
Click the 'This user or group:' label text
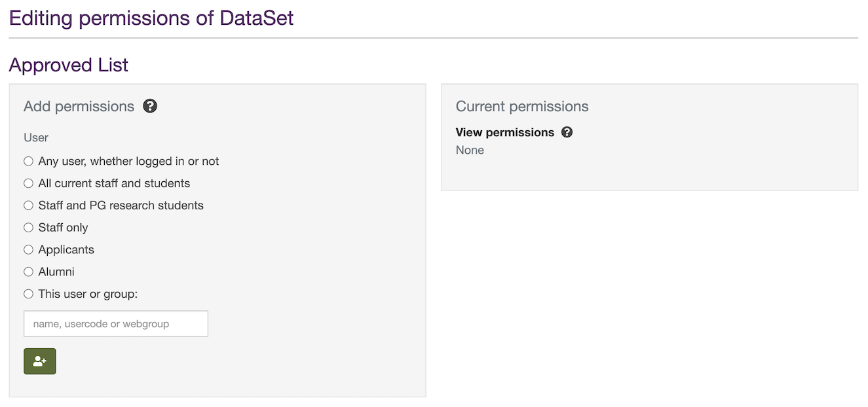coord(88,294)
